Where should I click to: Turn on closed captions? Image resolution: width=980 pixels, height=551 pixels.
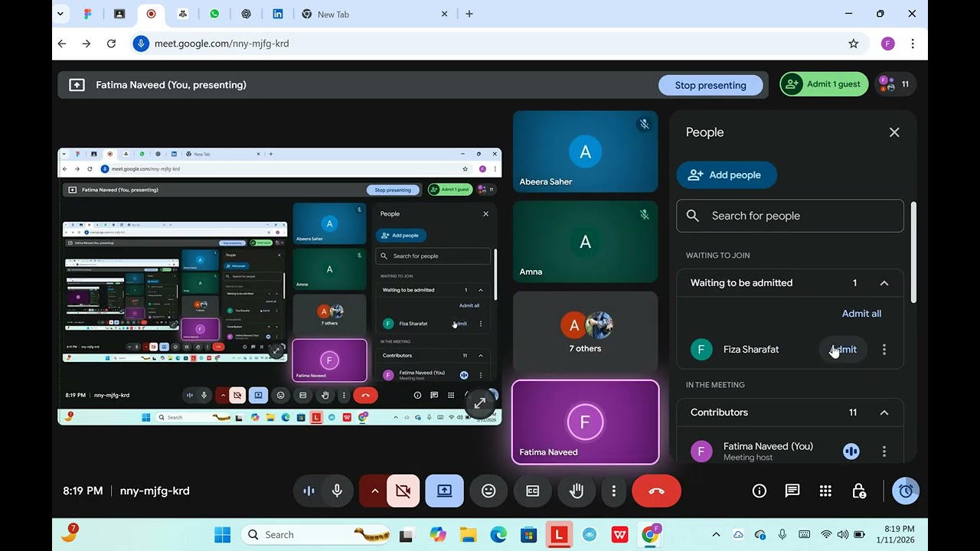[533, 491]
